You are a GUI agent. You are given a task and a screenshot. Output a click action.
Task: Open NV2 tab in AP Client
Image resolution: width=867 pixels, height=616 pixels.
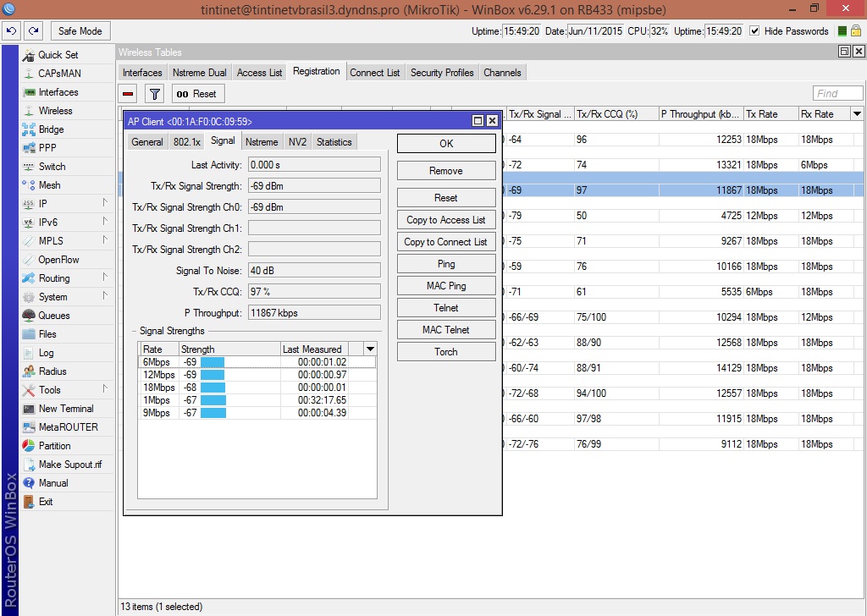pos(297,142)
